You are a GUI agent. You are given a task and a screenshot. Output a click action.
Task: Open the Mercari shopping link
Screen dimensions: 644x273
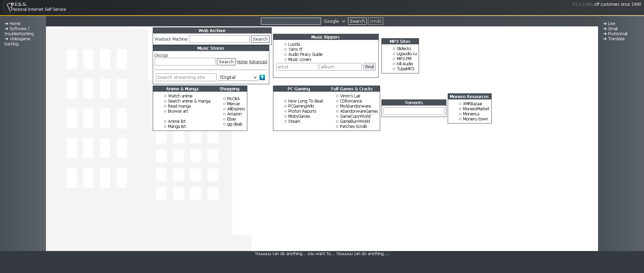(x=233, y=104)
